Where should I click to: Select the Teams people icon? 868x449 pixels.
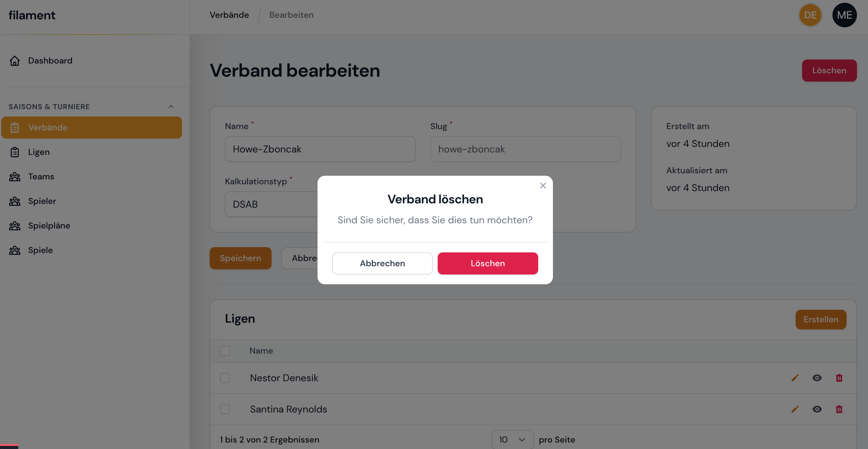[14, 176]
